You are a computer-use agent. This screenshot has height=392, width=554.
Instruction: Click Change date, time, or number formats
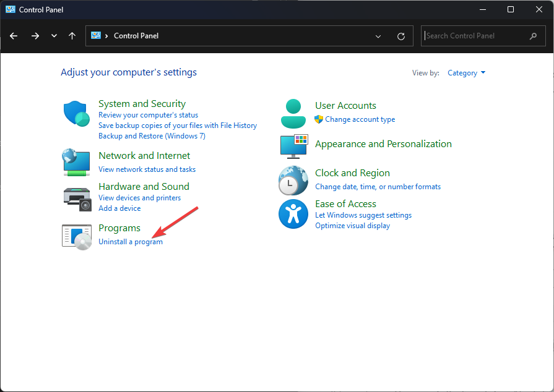click(378, 187)
